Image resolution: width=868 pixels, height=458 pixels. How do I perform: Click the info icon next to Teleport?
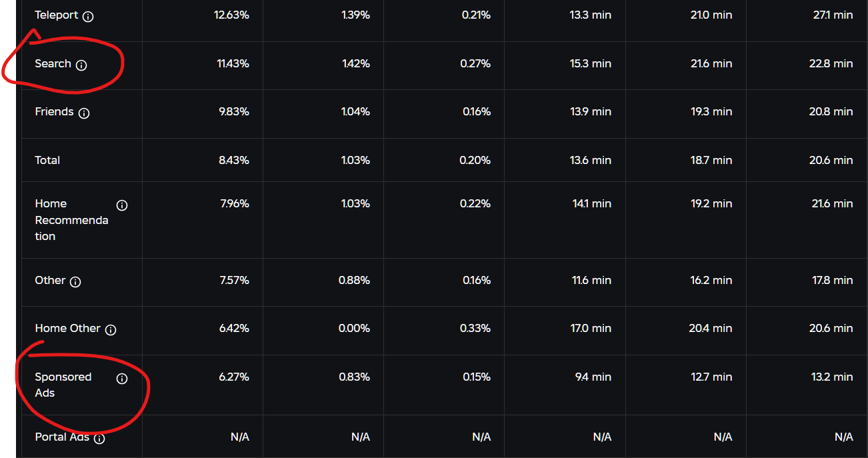point(88,17)
